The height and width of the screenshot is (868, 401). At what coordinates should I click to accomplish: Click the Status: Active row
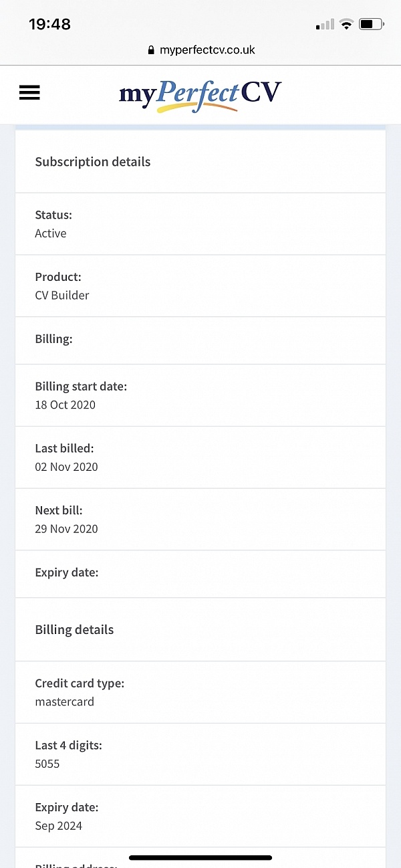[x=200, y=223]
